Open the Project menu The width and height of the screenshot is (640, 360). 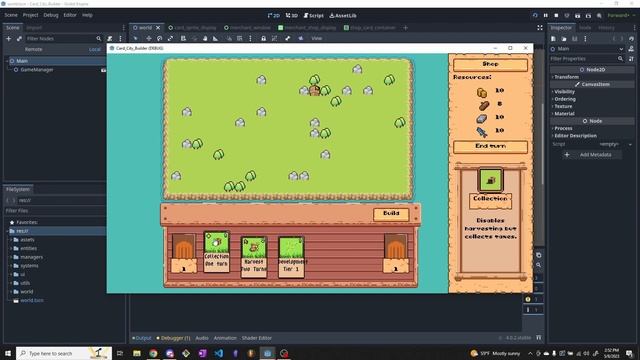tap(30, 15)
